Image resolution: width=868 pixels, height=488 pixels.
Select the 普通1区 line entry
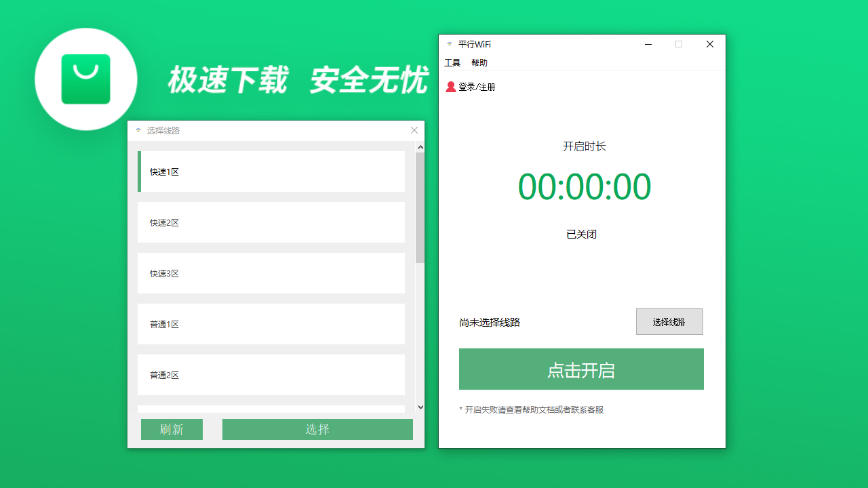pos(271,324)
